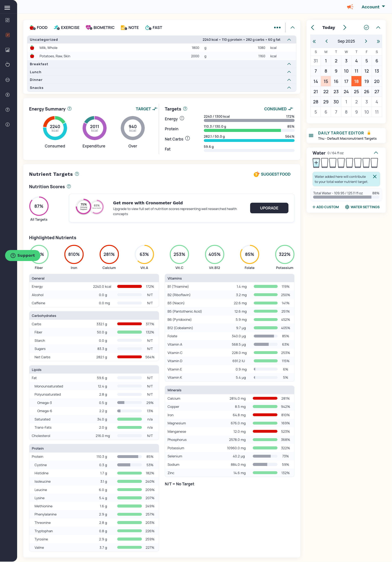The width and height of the screenshot is (392, 562).
Task: Expand the Snacks group
Action: tap(289, 88)
